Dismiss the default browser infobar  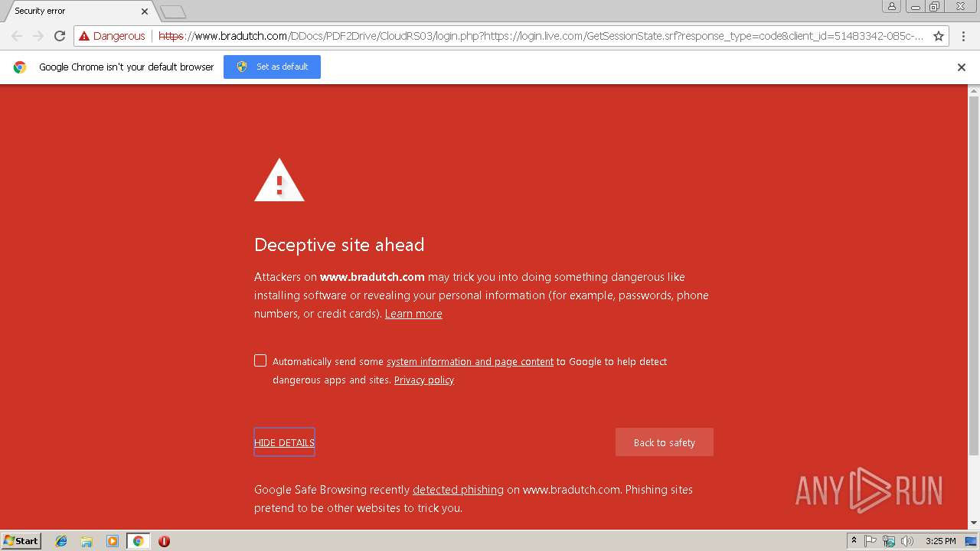(x=962, y=67)
